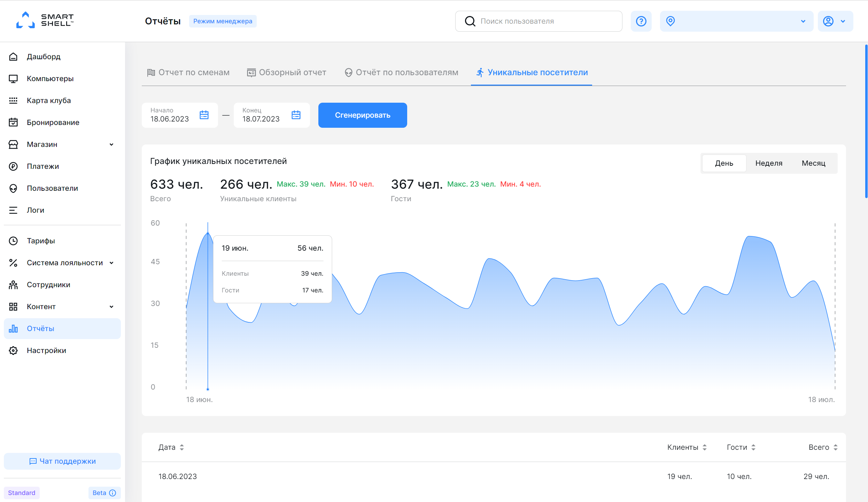Click the user account avatar icon
Image resolution: width=868 pixels, height=502 pixels.
click(x=828, y=21)
